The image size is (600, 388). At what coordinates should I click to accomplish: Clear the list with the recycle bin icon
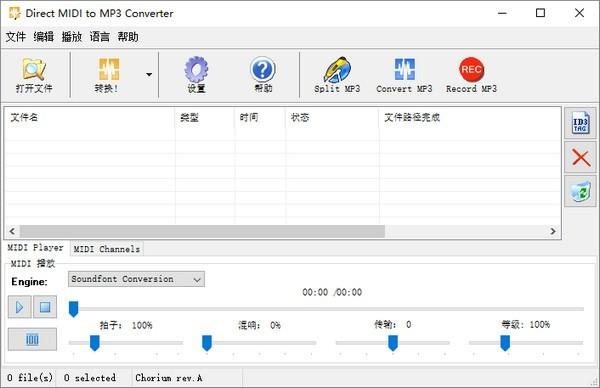(580, 191)
